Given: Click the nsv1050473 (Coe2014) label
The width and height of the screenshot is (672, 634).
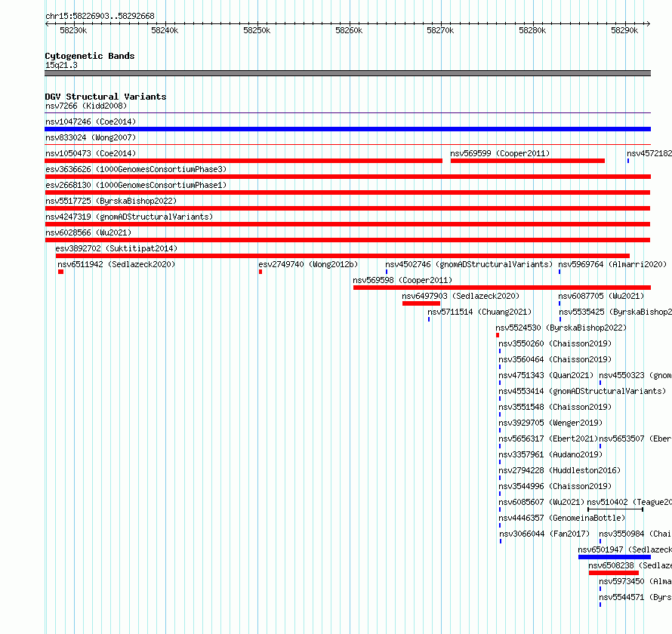Looking at the screenshot, I should pos(91,153).
